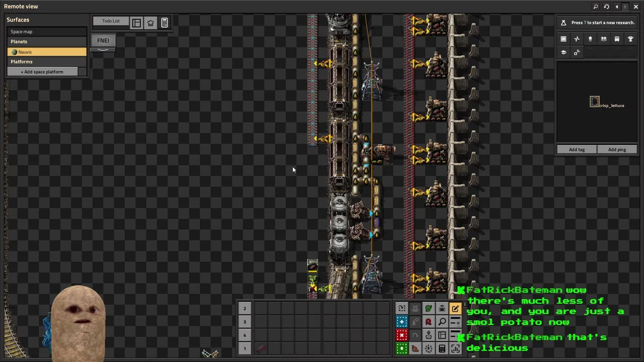Open the shortcut bar three-dot menu
This screenshot has height=362, width=644.
[x=464, y=305]
